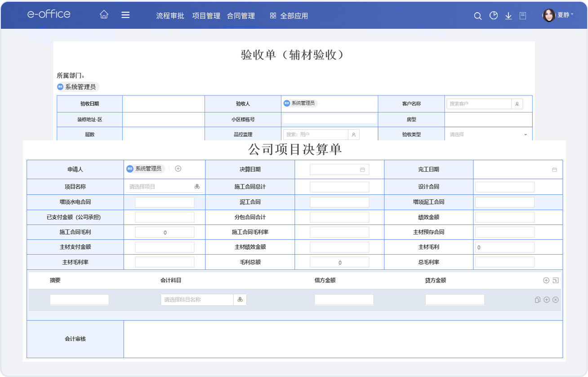
Task: Click the 施工合同总计 input field
Action: click(339, 187)
